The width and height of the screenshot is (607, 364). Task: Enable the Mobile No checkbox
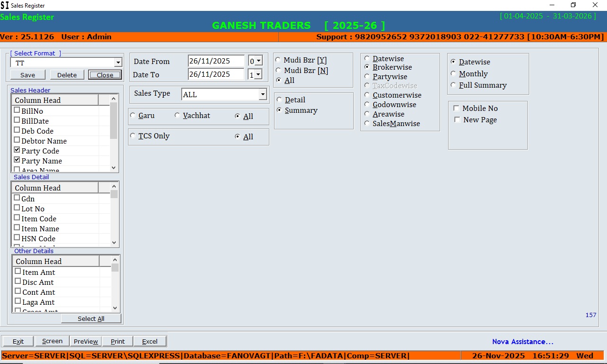point(457,109)
